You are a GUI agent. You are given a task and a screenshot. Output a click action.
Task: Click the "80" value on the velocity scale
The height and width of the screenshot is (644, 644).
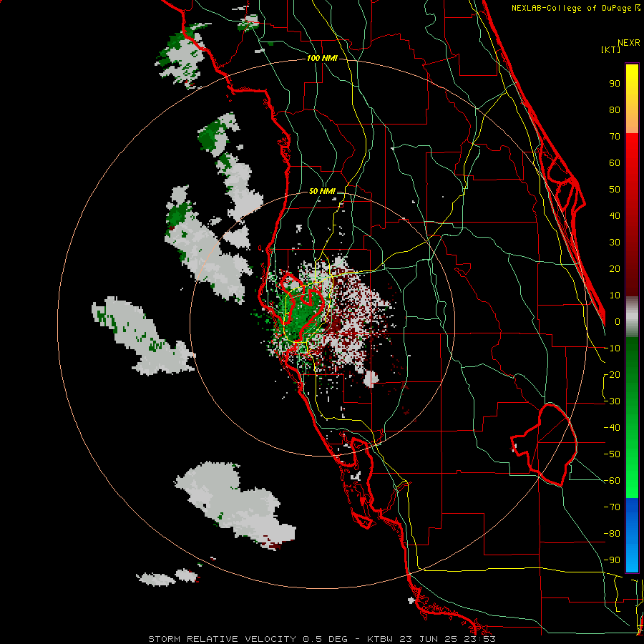(x=615, y=110)
